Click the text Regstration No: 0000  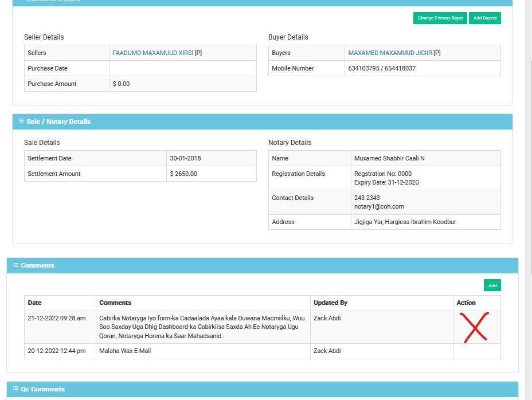[x=383, y=174]
